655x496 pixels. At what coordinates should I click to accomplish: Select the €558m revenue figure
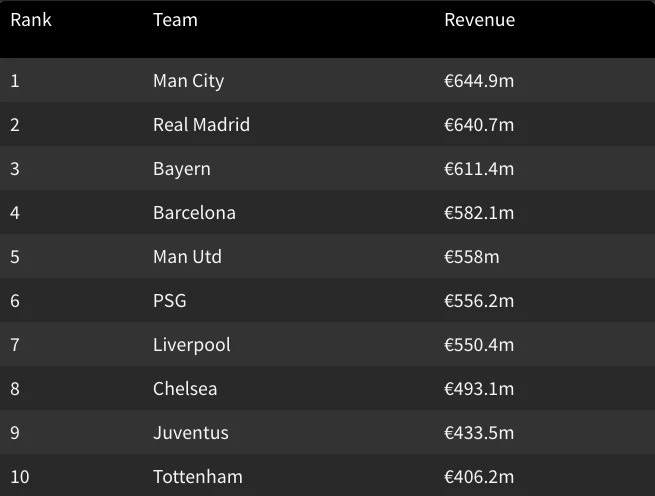point(472,257)
